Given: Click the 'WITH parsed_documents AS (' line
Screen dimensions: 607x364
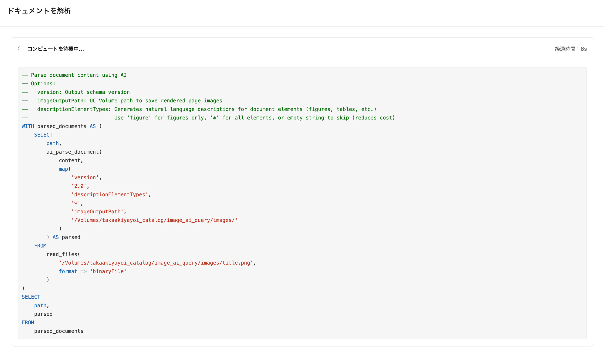Looking at the screenshot, I should [62, 126].
